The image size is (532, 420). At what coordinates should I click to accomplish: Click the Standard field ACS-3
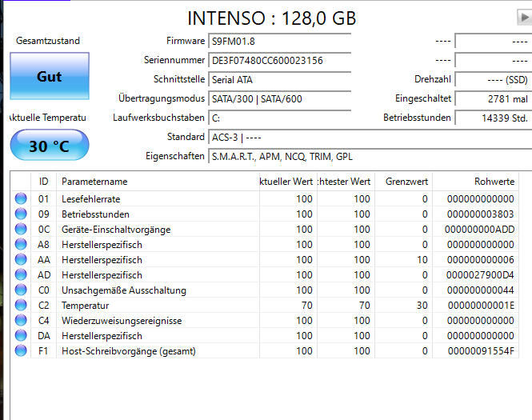pyautogui.click(x=370, y=138)
